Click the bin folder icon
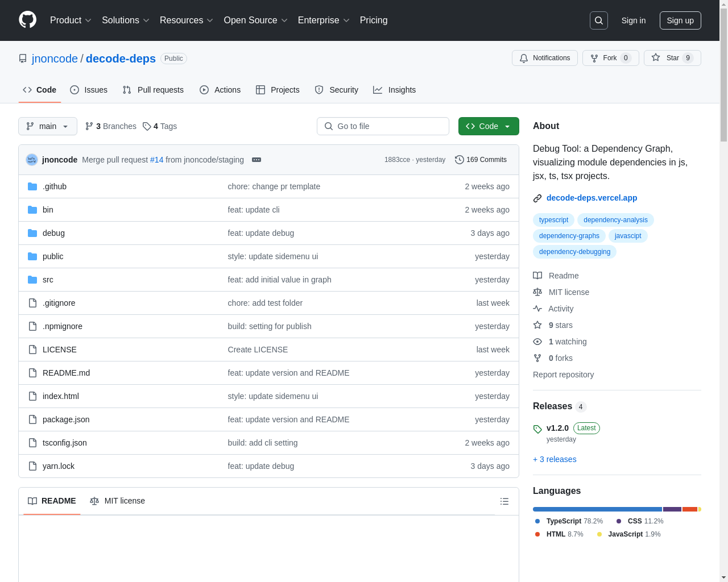 pos(32,210)
